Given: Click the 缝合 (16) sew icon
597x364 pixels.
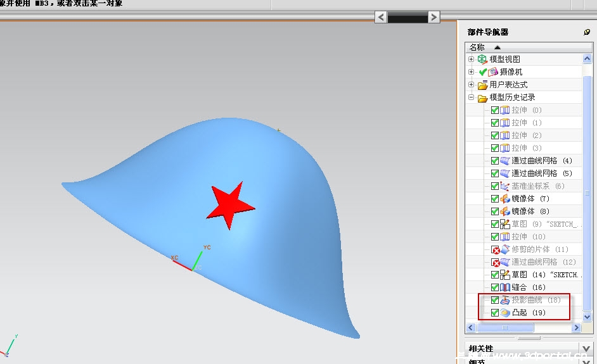Looking at the screenshot, I should pyautogui.click(x=505, y=287).
